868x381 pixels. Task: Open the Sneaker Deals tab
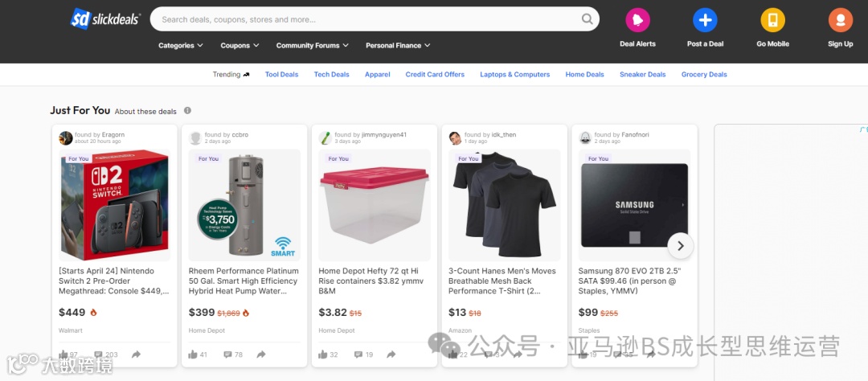pos(643,75)
